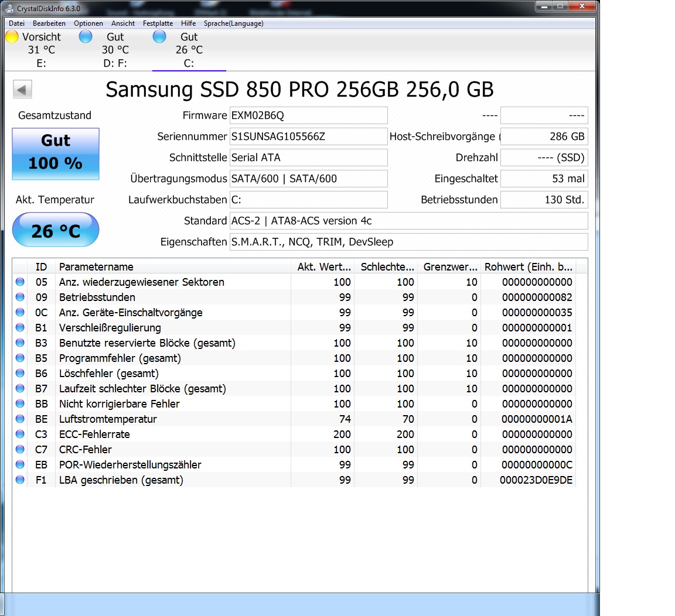Image resolution: width=675 pixels, height=616 pixels.
Task: Open the Datei menu
Action: (17, 23)
